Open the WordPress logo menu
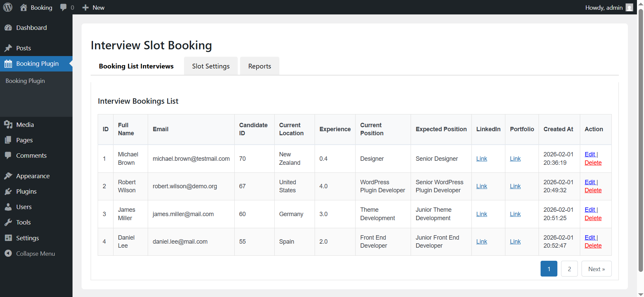Screen dimensions: 644x297 point(8,7)
